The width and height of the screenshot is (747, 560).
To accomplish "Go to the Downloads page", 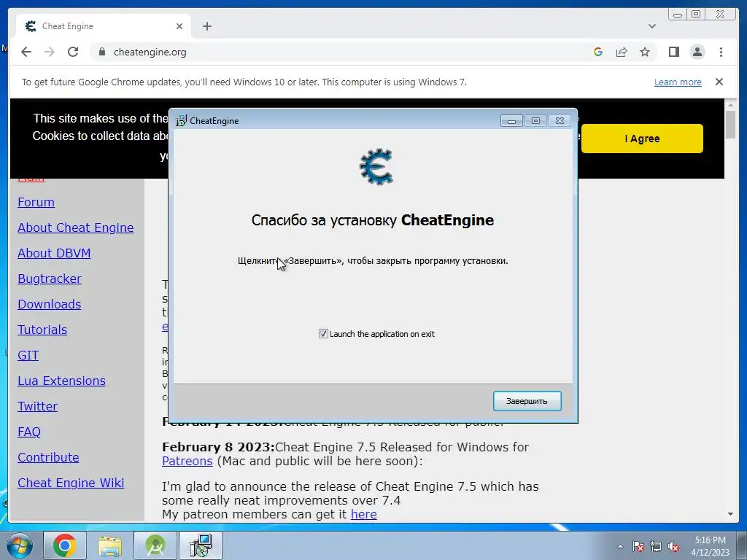I will [49, 304].
